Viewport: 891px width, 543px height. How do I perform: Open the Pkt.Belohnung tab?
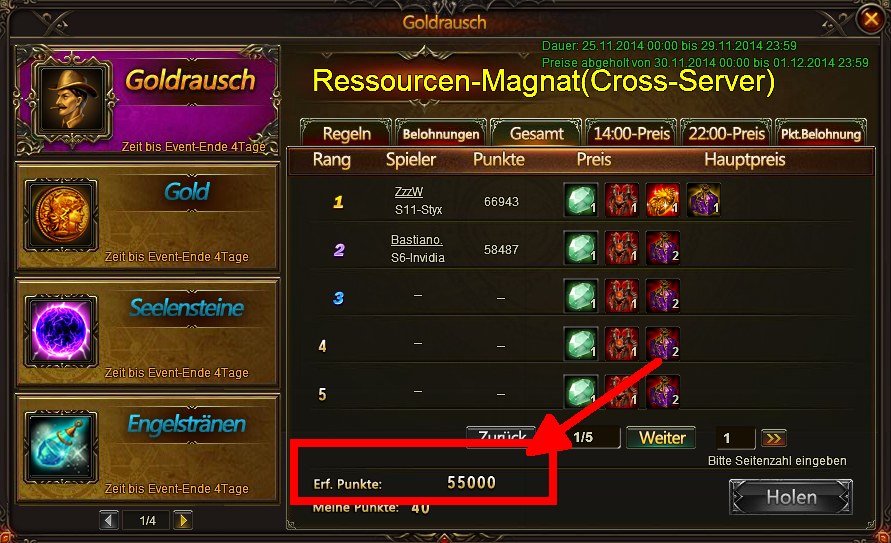tap(821, 133)
